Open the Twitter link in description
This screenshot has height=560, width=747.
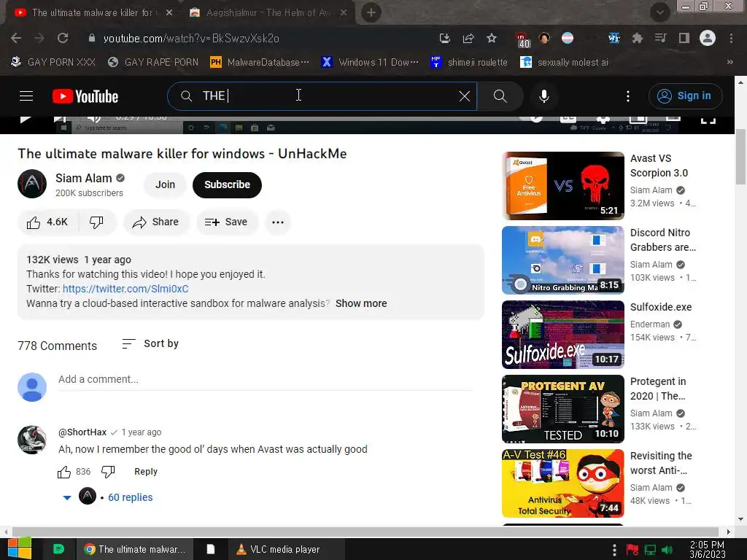click(x=125, y=289)
